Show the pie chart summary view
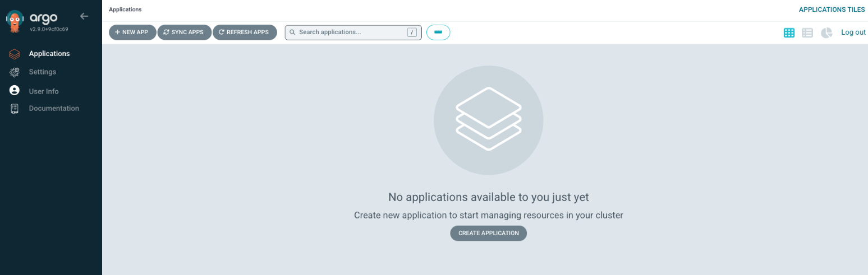The height and width of the screenshot is (275, 868). (x=826, y=33)
